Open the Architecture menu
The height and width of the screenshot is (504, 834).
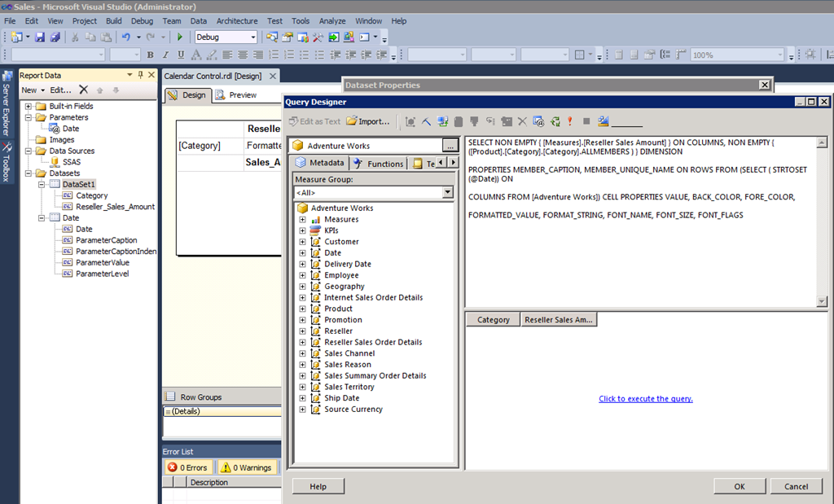pyautogui.click(x=237, y=20)
